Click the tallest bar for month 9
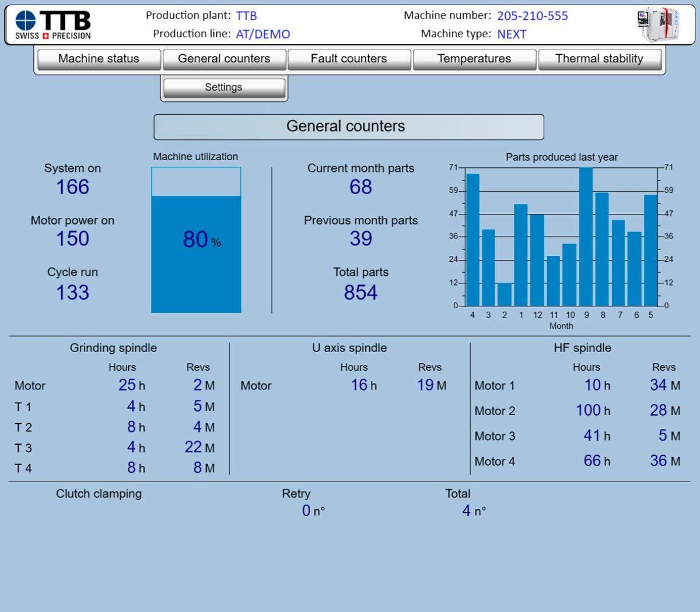Screen dimensions: 700x612 point(586,236)
